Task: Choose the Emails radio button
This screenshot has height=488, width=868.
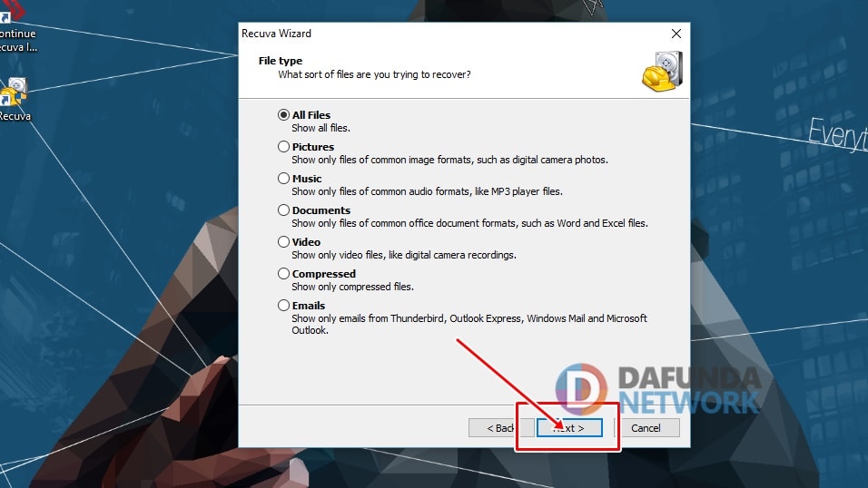Action: (284, 306)
